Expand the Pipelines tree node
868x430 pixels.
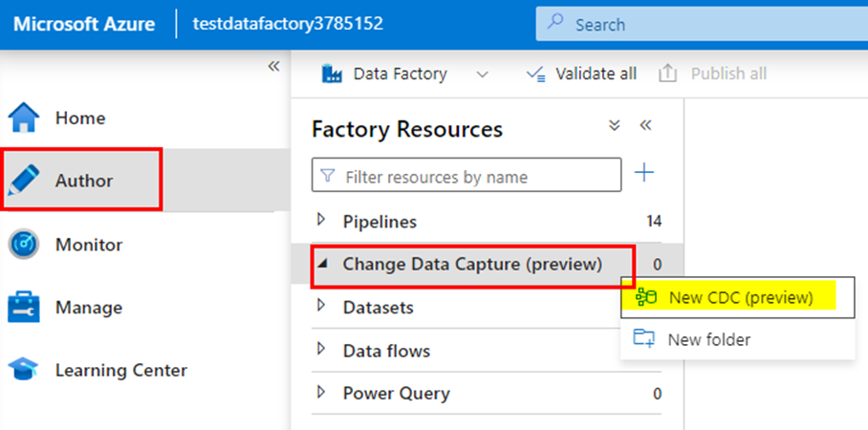pos(321,221)
